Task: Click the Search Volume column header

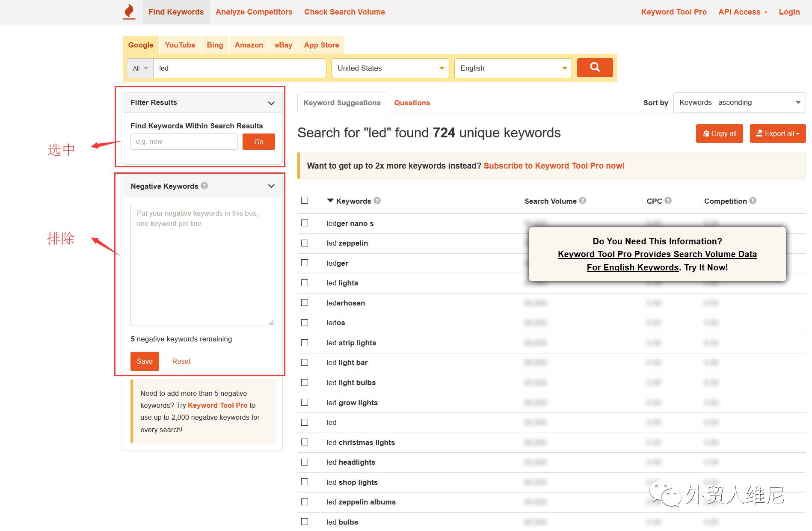Action: point(550,201)
